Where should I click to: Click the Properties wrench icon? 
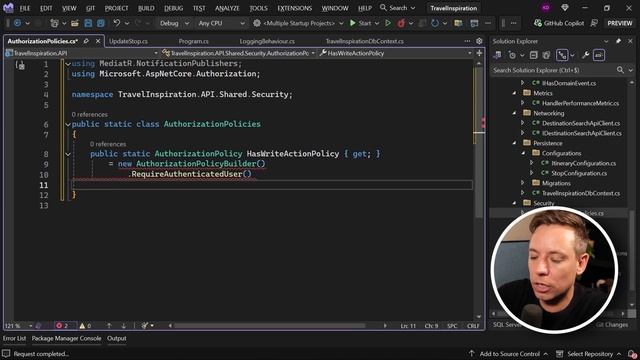pyautogui.click(x=585, y=55)
